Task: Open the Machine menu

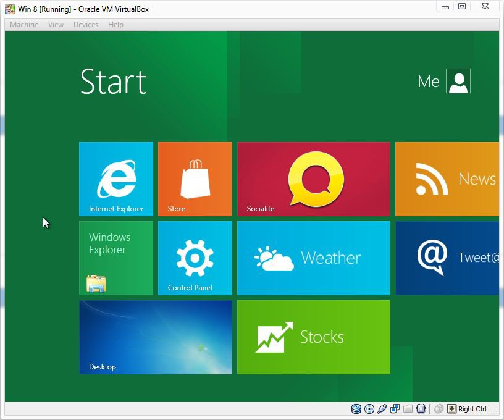Action: click(24, 25)
